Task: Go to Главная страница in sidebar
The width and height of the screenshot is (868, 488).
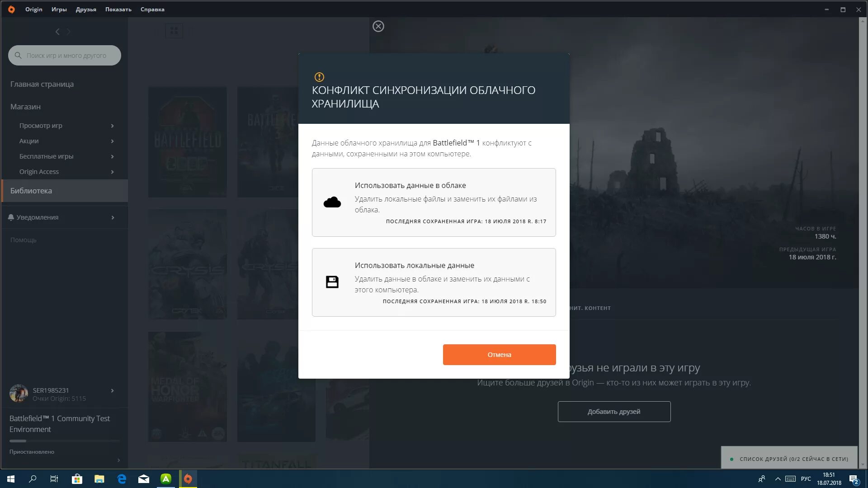Action: coord(42,84)
